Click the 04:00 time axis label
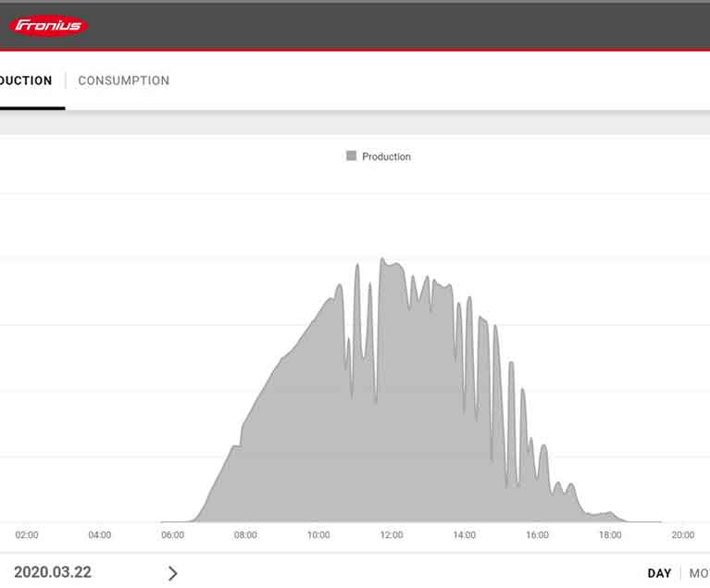The image size is (710, 588). coord(99,534)
